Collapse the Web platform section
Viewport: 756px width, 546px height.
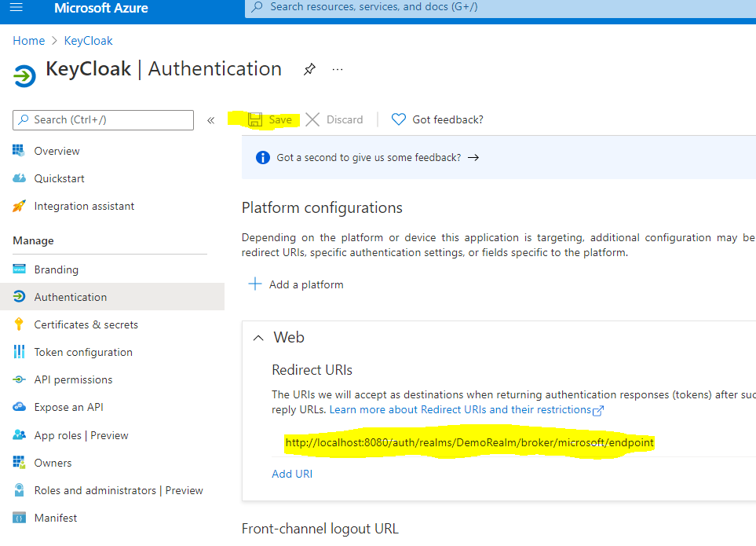pos(258,338)
